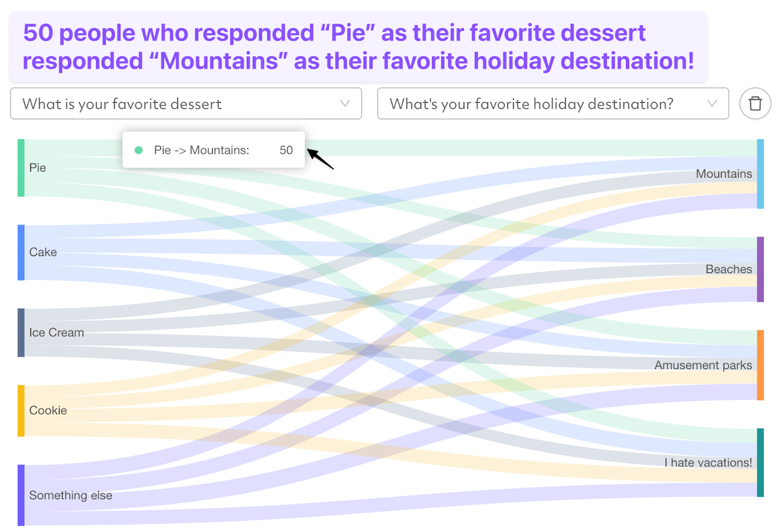Click the yellow Cookie node bar
The width and height of the screenshot is (778, 532).
coord(21,410)
